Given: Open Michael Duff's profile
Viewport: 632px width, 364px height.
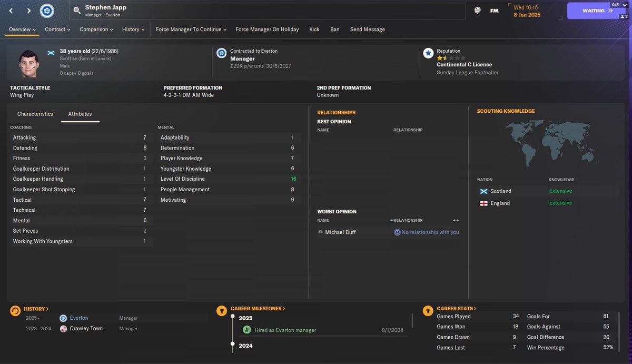Looking at the screenshot, I should pyautogui.click(x=340, y=232).
